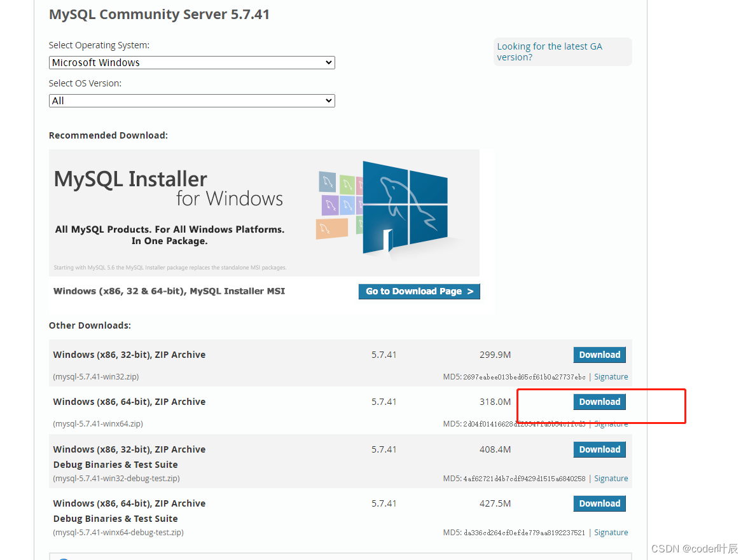Open Signature link for win32-debug-test.zip
Image resolution: width=748 pixels, height=560 pixels.
(611, 479)
